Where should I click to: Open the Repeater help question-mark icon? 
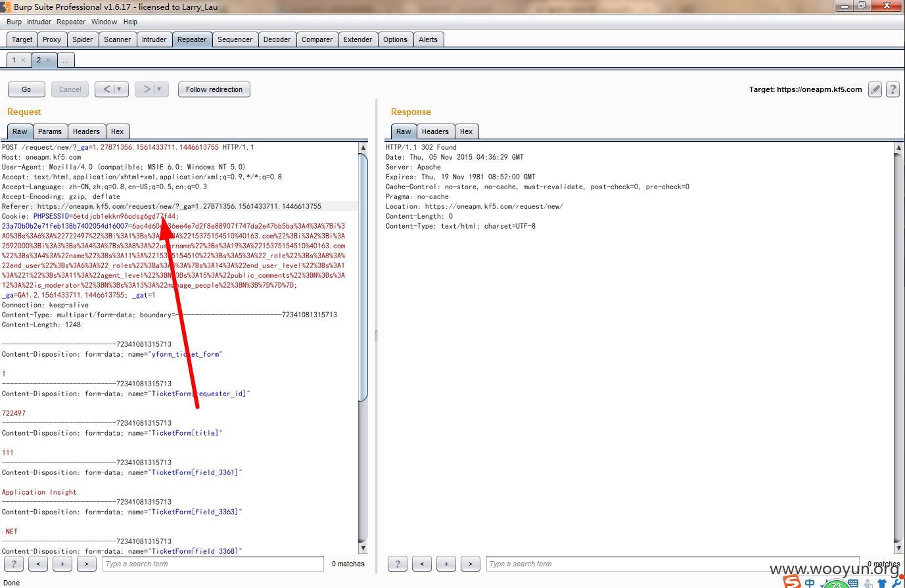[x=893, y=89]
